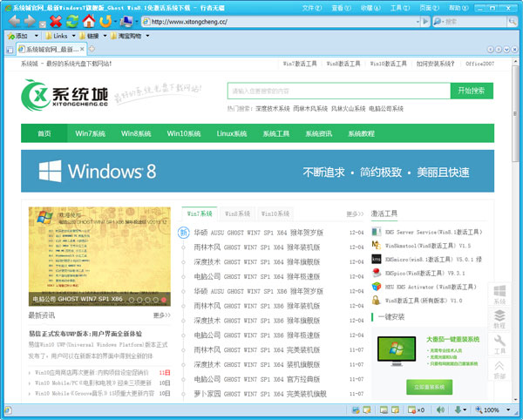Click the 系统 floating sidebar icon
Viewport: 523px width, 420px height.
(499, 295)
